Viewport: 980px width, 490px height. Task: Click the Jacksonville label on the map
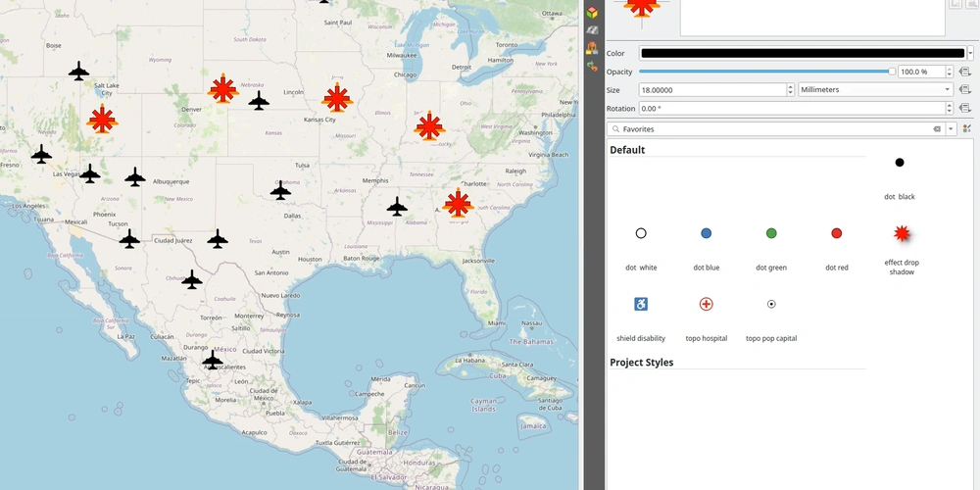click(479, 261)
